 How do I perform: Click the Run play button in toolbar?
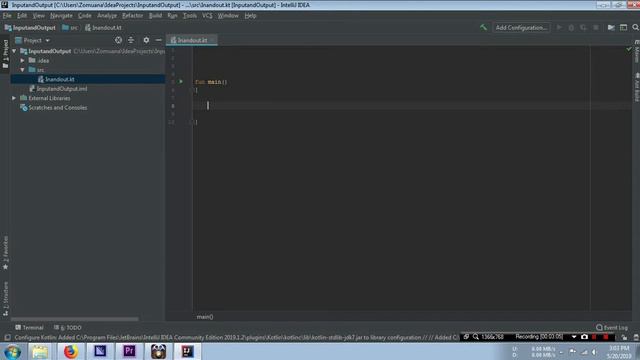(x=559, y=27)
